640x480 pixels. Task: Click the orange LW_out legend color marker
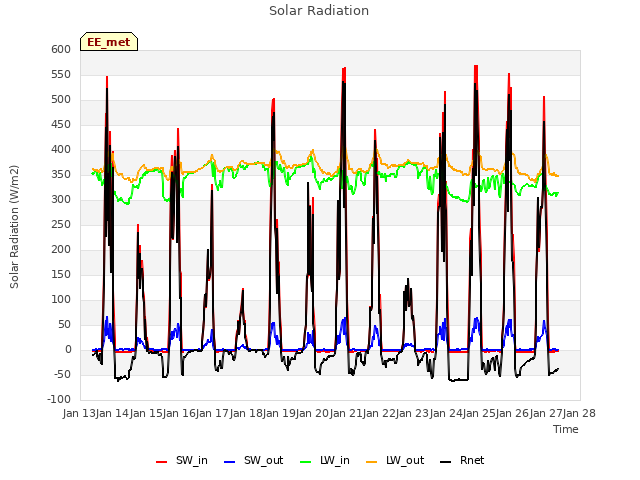click(371, 462)
